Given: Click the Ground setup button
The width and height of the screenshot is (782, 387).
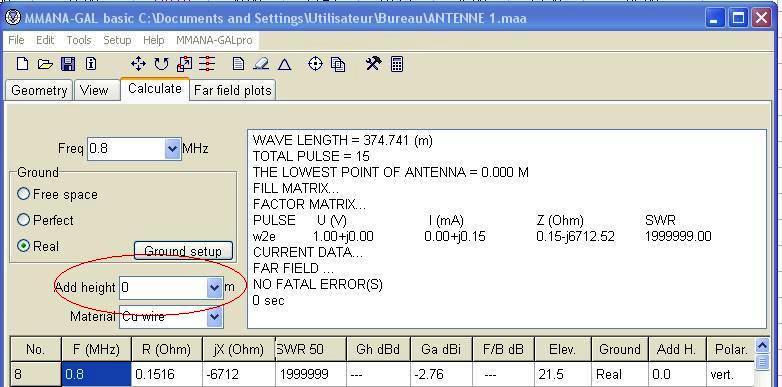Looking at the screenshot, I should coord(183,251).
